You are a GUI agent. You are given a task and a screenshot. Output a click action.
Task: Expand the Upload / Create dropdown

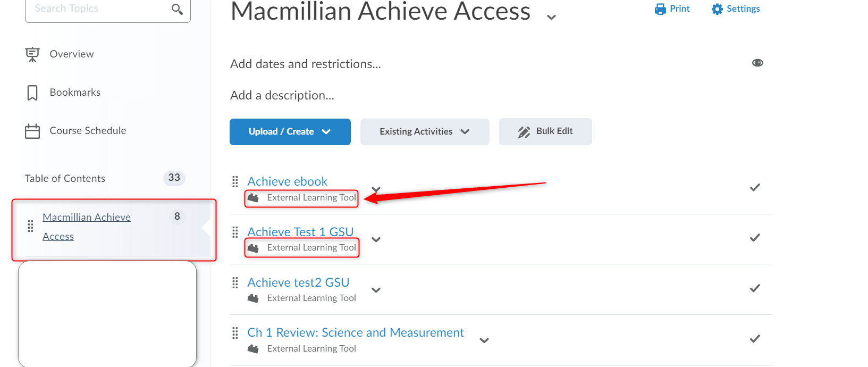[290, 132]
